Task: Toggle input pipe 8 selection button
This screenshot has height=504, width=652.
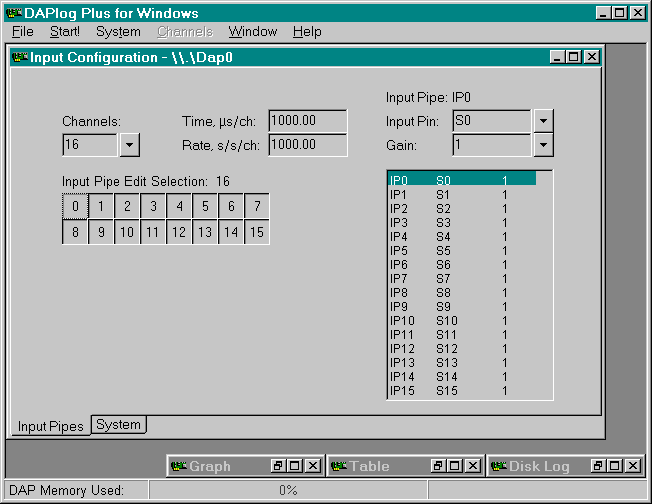Action: pos(75,232)
